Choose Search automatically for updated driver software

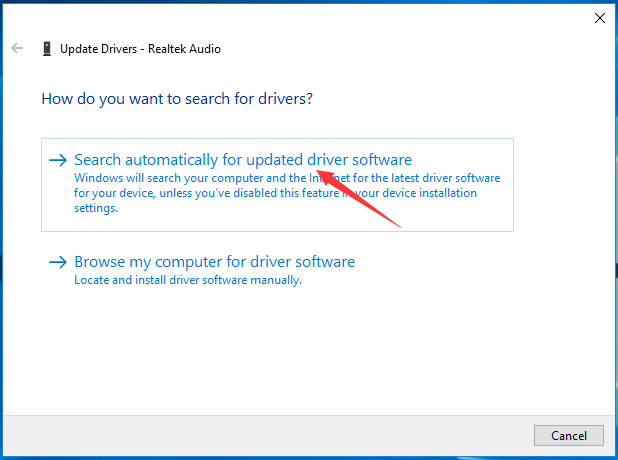243,160
